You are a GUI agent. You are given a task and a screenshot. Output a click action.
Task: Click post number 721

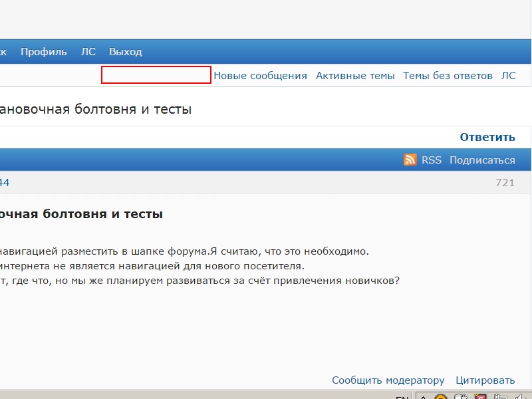tap(505, 183)
